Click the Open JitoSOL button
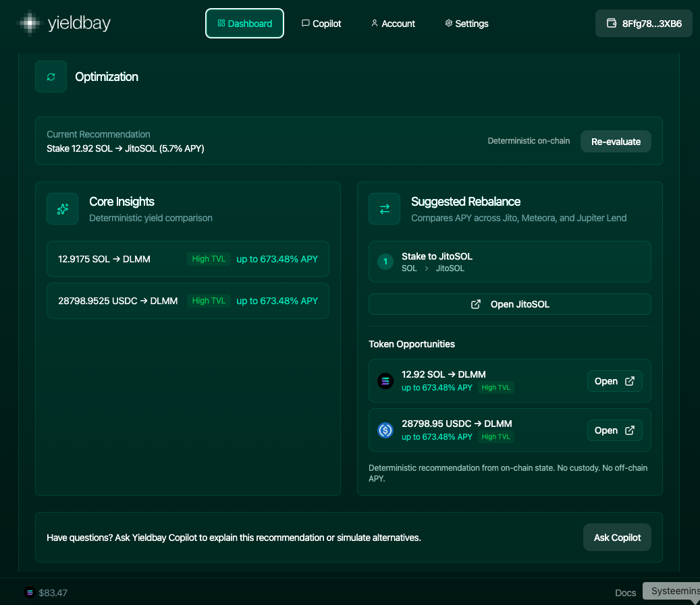 pyautogui.click(x=510, y=304)
